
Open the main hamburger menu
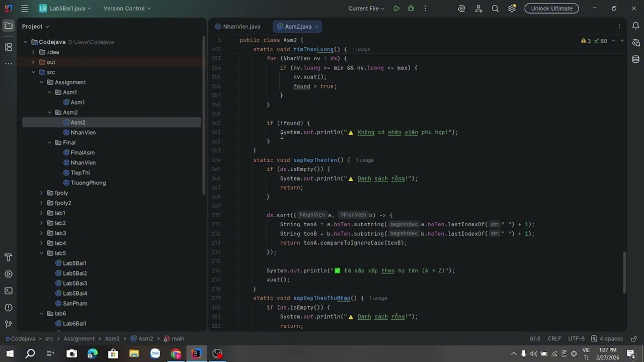pos(25,9)
